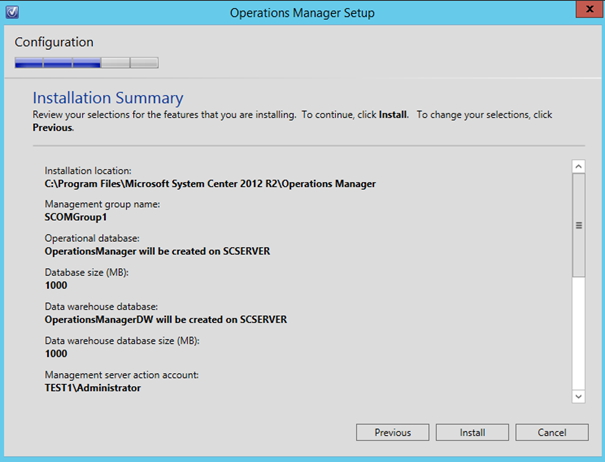Click the Installation Summary heading
This screenshot has height=462, width=605.
(x=108, y=98)
